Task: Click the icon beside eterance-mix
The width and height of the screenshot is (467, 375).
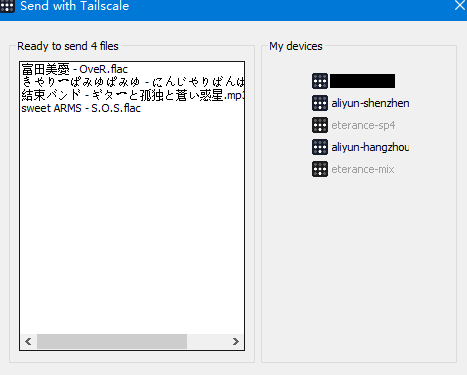Action: point(320,169)
